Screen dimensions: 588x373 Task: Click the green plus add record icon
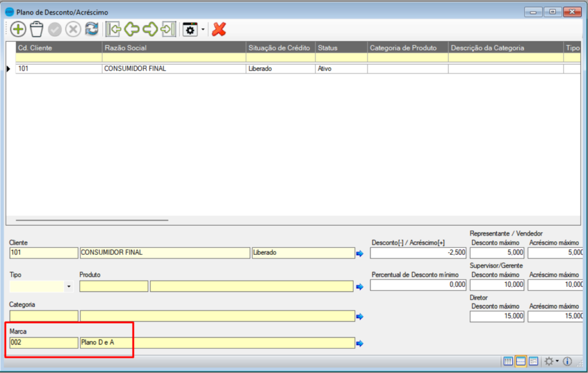pyautogui.click(x=18, y=29)
